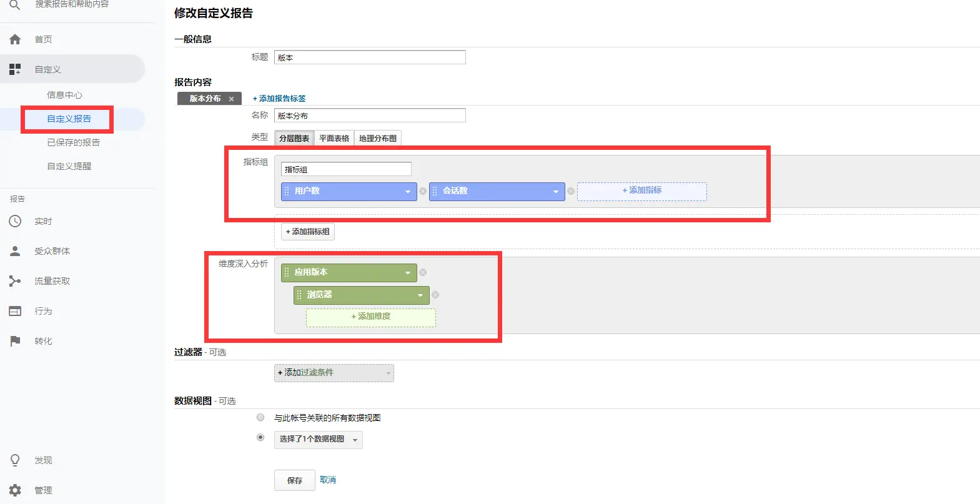Click the 搜索报告和帮助内容 search field
The height and width of the screenshot is (504, 980).
[72, 4]
